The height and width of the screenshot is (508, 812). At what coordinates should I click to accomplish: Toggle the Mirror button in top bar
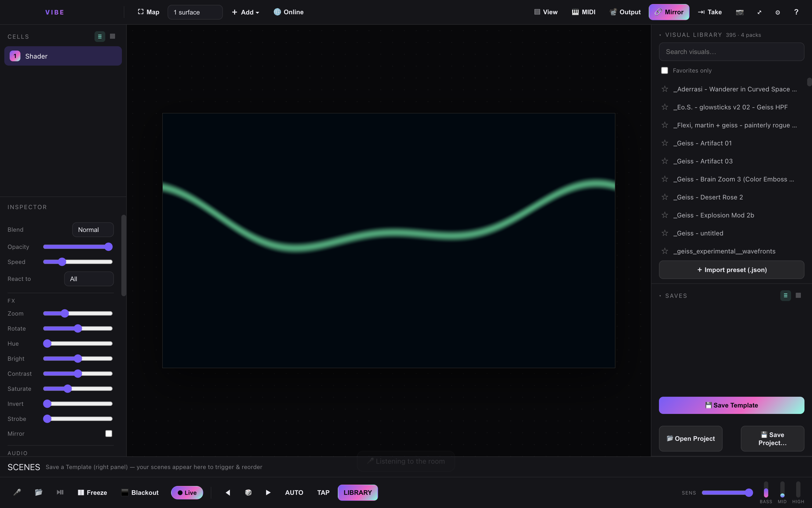click(669, 12)
